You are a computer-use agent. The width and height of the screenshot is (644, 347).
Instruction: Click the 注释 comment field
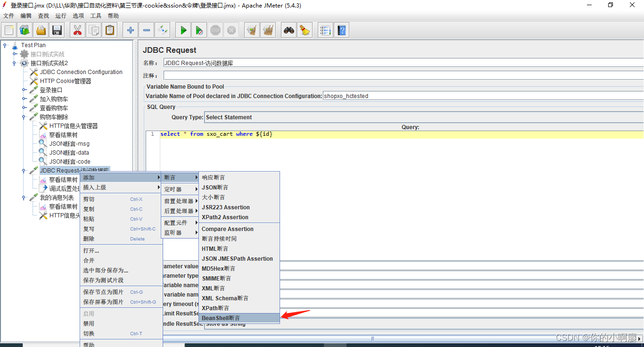coord(404,75)
